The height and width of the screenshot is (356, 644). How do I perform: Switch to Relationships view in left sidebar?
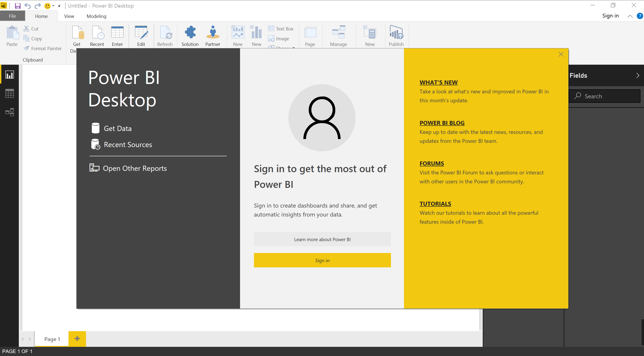pos(9,112)
